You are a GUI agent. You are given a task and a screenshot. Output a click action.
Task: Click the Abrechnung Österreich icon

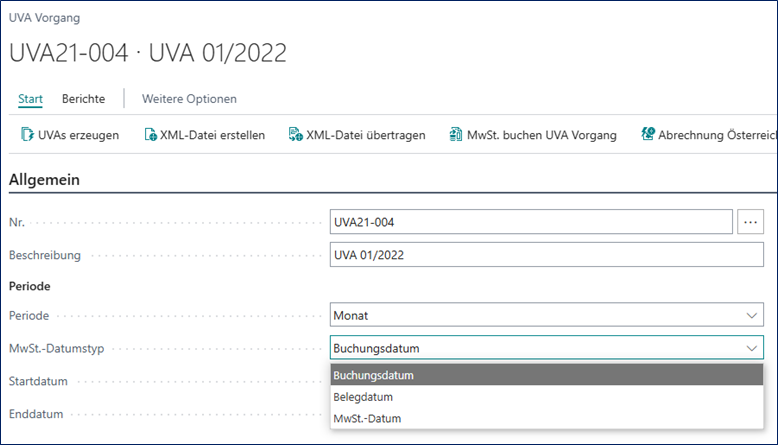648,135
